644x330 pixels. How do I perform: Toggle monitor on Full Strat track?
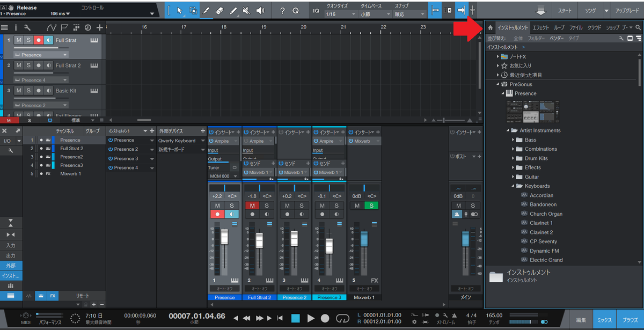48,40
